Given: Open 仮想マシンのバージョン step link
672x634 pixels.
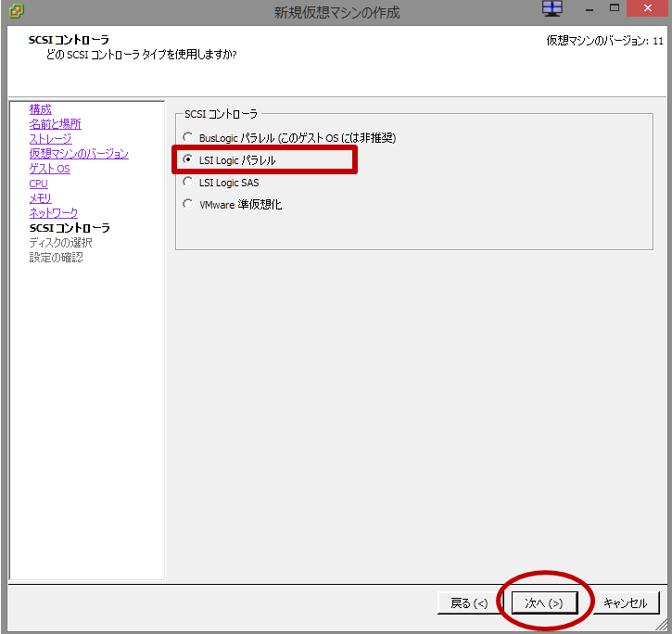Looking at the screenshot, I should [x=79, y=154].
